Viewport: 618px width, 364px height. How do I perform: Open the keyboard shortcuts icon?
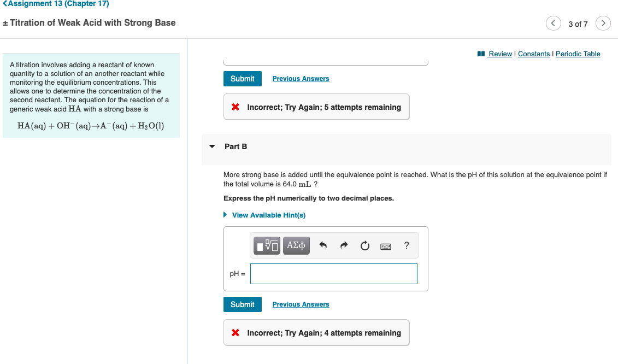point(385,246)
